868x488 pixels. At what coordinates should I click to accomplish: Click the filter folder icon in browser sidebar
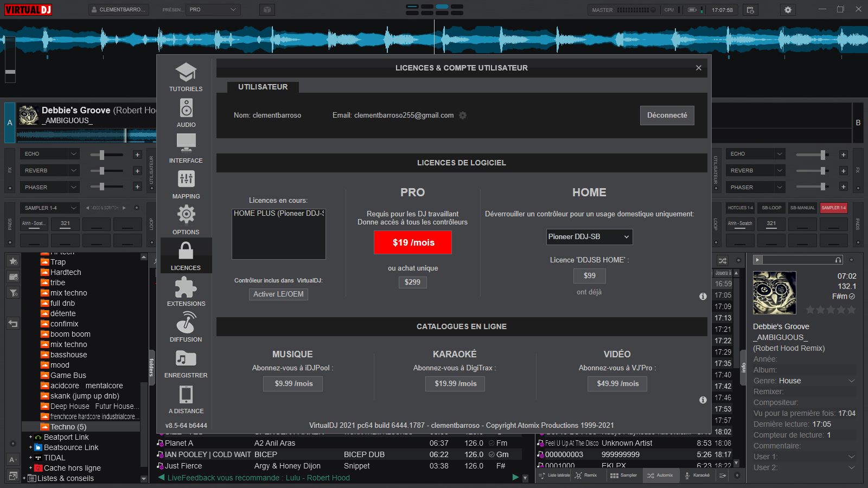(14, 293)
